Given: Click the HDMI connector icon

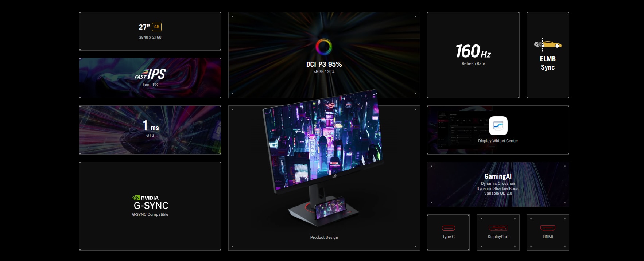Looking at the screenshot, I should click(548, 228).
